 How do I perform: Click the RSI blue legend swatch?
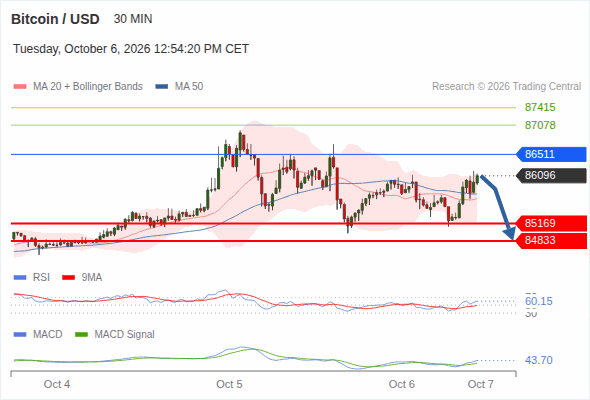tap(20, 278)
